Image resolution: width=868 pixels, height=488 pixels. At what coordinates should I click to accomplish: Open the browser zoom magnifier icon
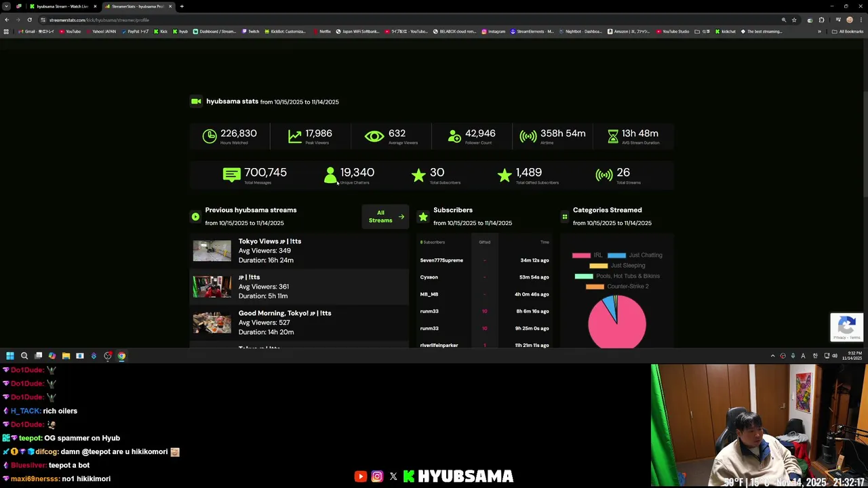click(784, 20)
